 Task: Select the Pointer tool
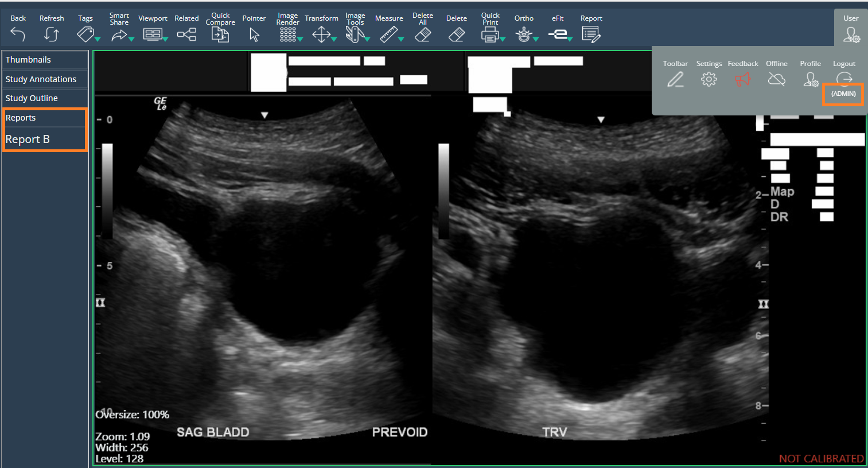point(254,35)
